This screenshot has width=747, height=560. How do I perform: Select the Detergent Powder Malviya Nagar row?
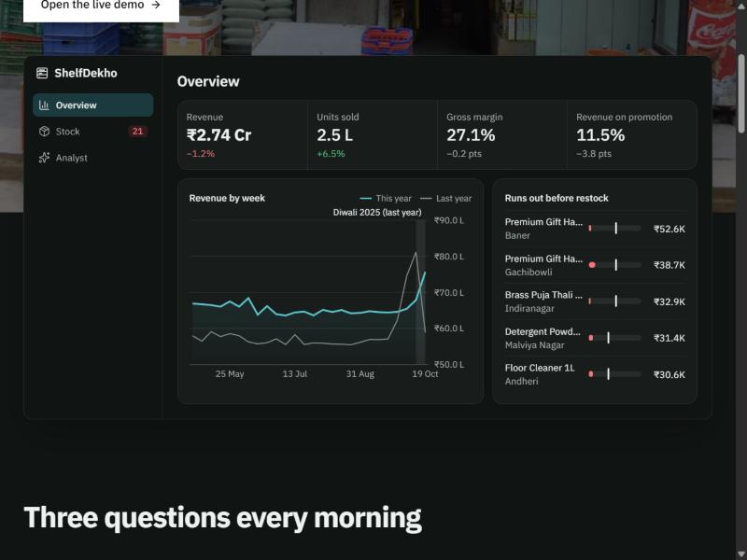pos(595,338)
